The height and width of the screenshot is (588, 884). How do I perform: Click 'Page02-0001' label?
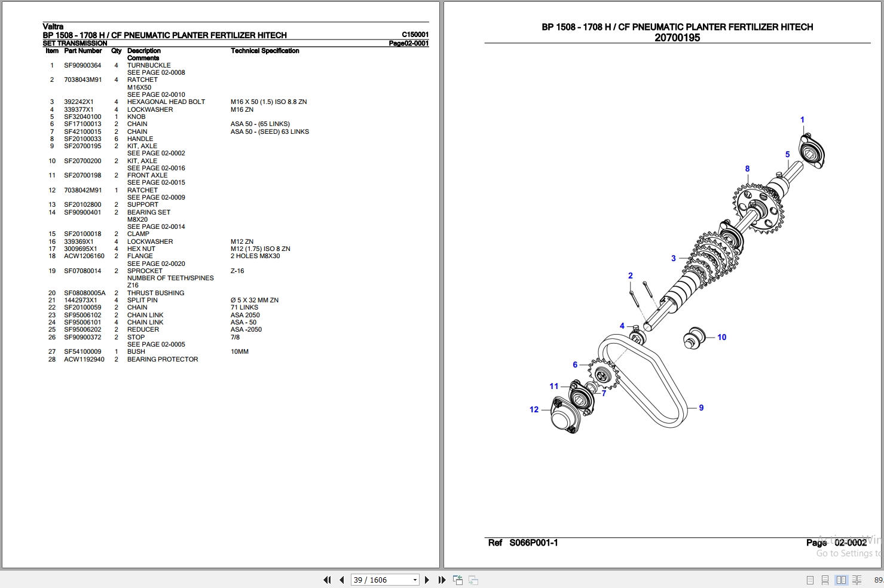coord(409,43)
